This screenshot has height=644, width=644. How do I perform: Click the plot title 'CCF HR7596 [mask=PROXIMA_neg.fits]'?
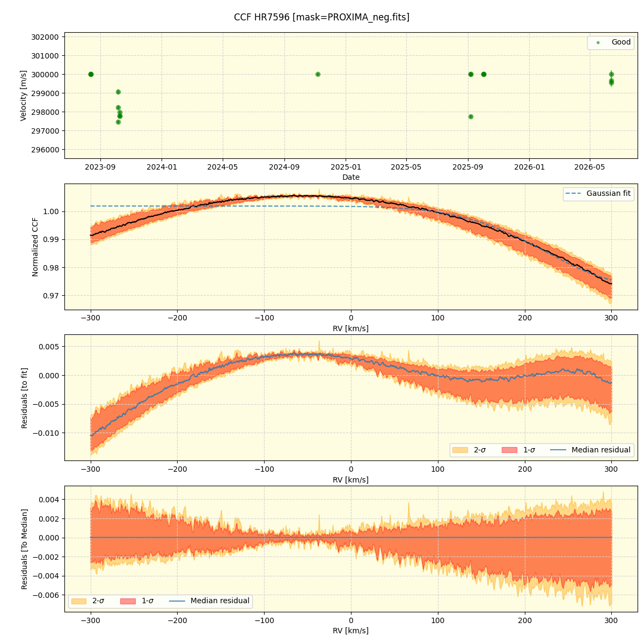tap(321, 17)
